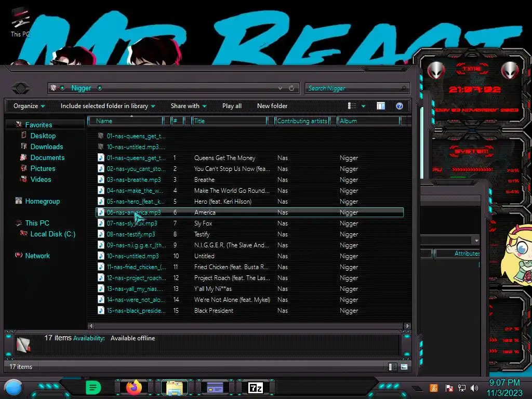Open the 7z taskbar icon
This screenshot has width=532, height=399.
click(x=256, y=388)
